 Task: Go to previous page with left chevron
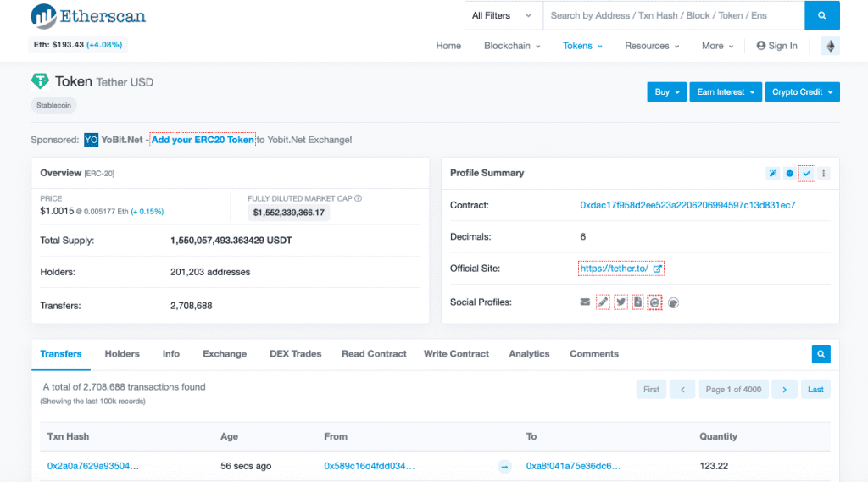pos(682,390)
